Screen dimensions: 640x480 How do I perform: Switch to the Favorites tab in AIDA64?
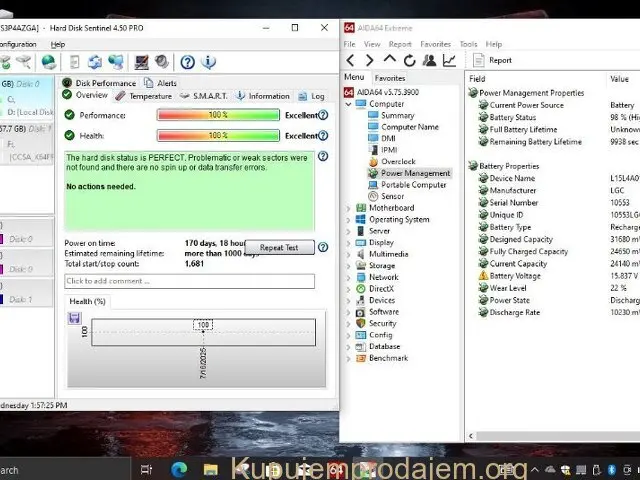(390, 78)
